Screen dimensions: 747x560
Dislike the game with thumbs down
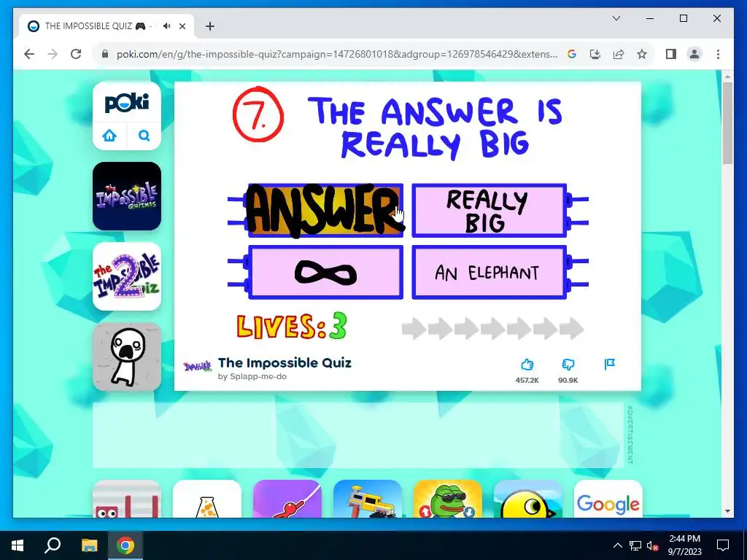tap(568, 365)
